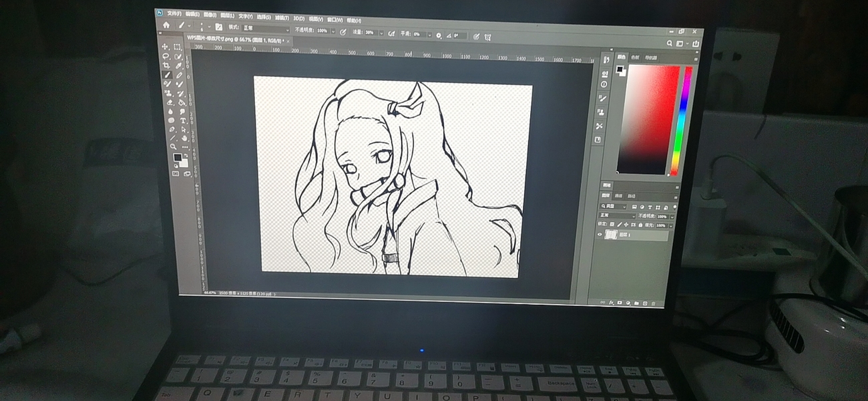Viewport: 868px width, 401px height.
Task: Click the create new layer icon
Action: tap(645, 303)
